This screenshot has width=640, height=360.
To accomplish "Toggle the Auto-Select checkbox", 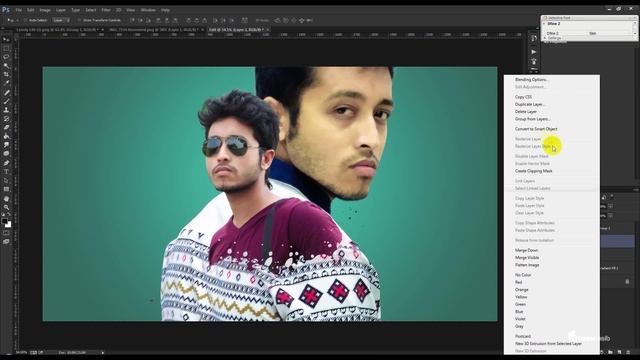I will (x=25, y=20).
